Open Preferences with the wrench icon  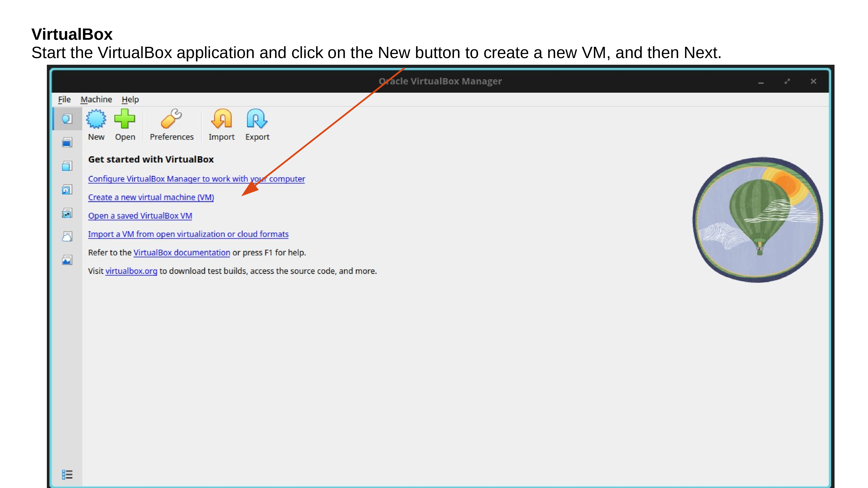171,119
